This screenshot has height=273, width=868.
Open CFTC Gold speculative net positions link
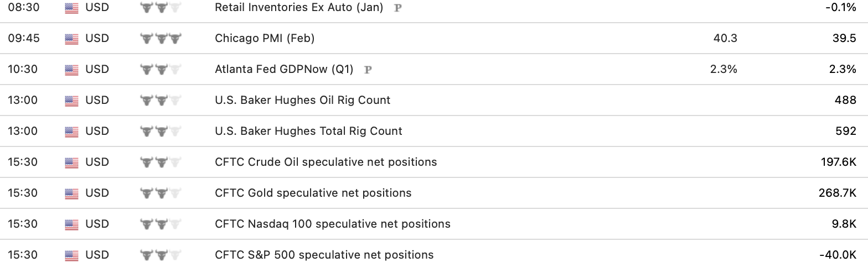313,193
